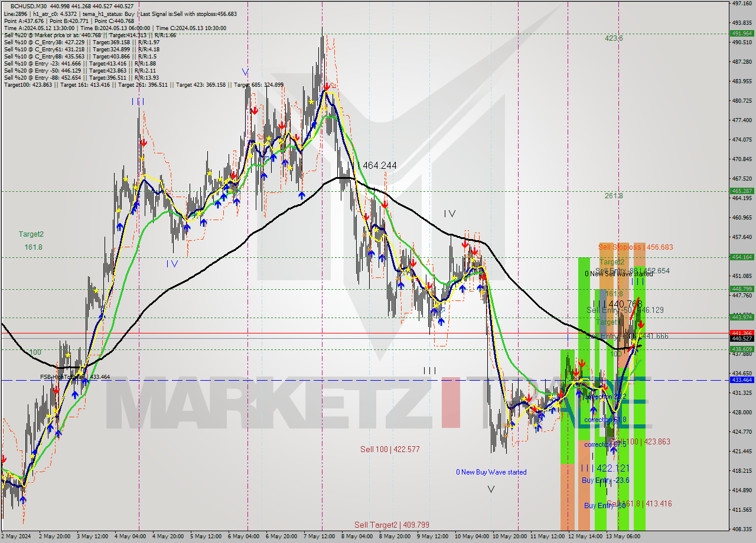Select the 'Sell 100 | 422.577' label
Viewport: 756px width, 543px height.
390,450
